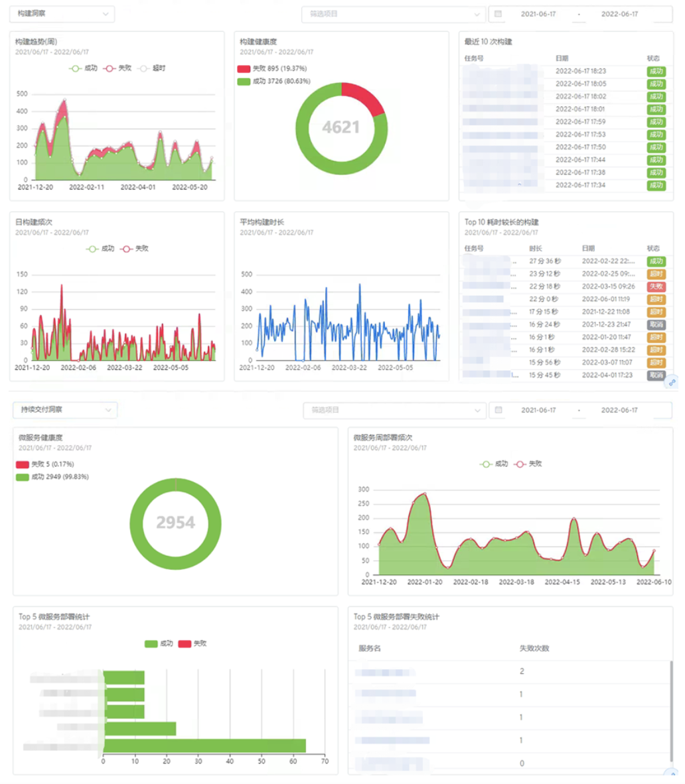Screen dimensions: 685x784
Task: Click 成功 status for build 2022-06-17 17:34
Action: click(x=656, y=186)
